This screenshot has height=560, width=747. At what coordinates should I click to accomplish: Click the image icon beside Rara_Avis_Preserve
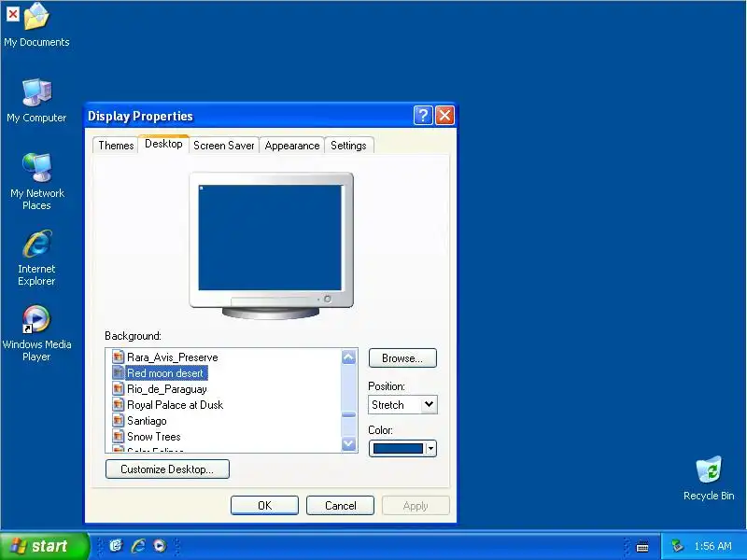(x=119, y=357)
